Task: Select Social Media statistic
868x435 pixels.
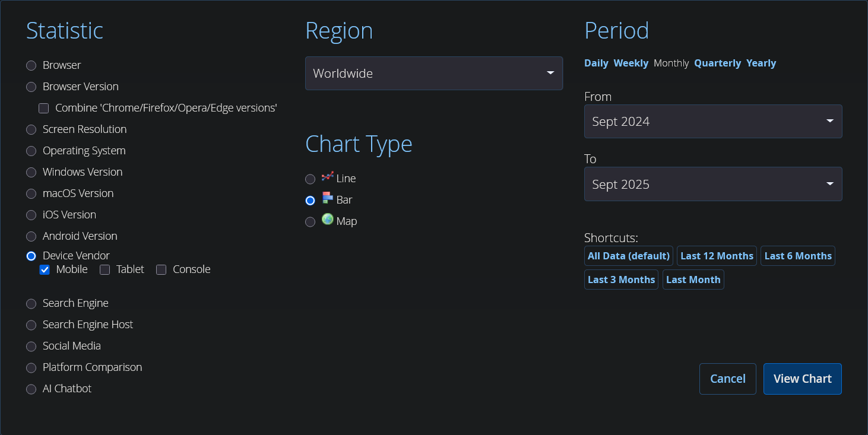Action: tap(31, 347)
